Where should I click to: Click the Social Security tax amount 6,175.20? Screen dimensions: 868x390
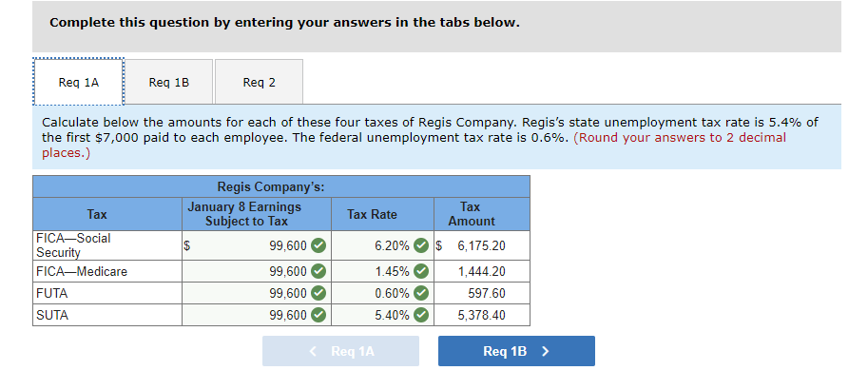pos(482,245)
